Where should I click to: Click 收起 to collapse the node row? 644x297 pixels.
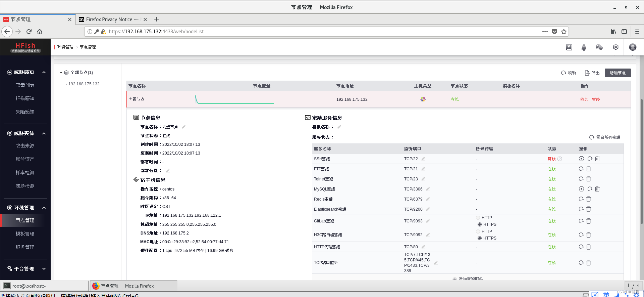[x=584, y=99]
